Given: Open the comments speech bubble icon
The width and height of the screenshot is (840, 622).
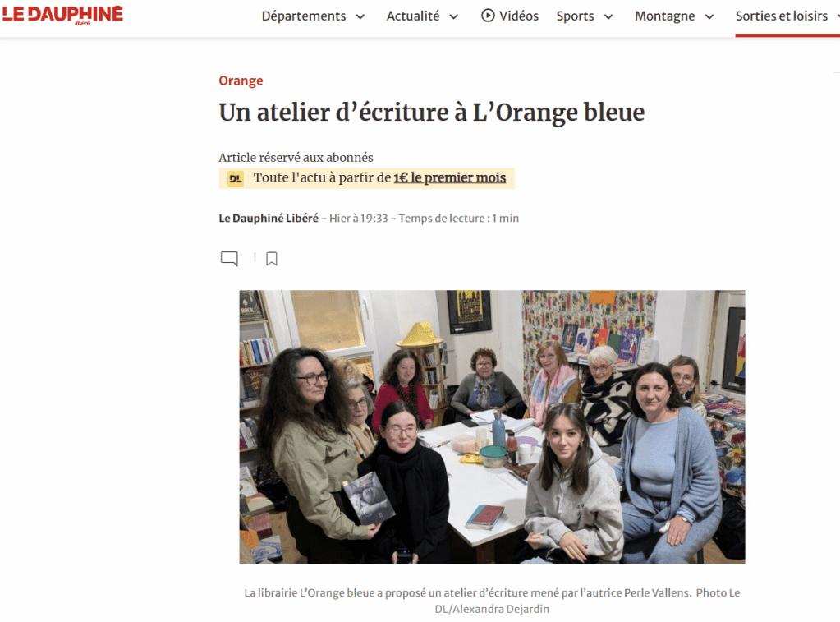Looking at the screenshot, I should pyautogui.click(x=229, y=259).
